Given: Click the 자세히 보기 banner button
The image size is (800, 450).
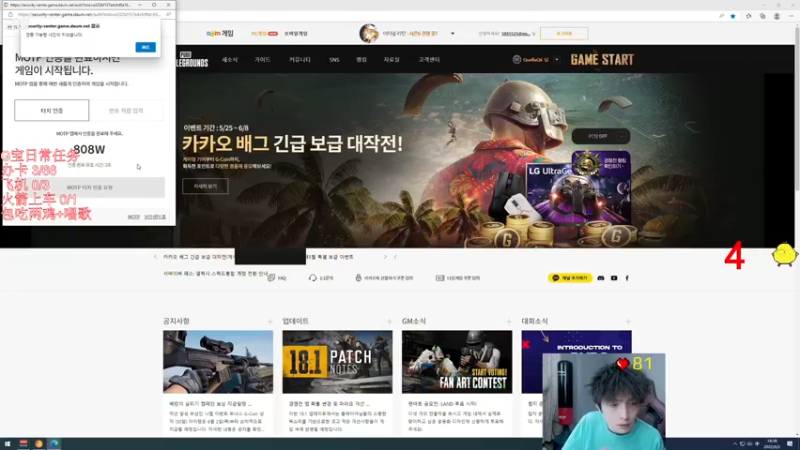Looking at the screenshot, I should [x=205, y=186].
